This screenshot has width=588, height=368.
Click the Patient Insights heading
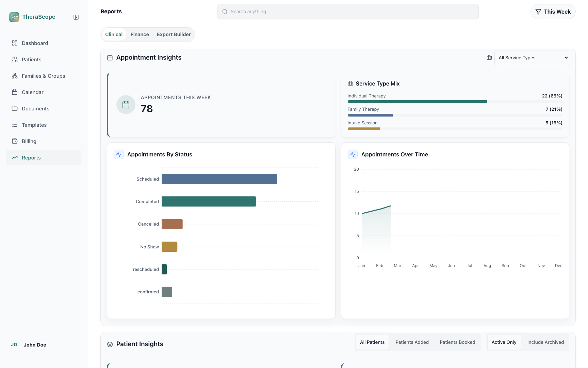tap(140, 344)
